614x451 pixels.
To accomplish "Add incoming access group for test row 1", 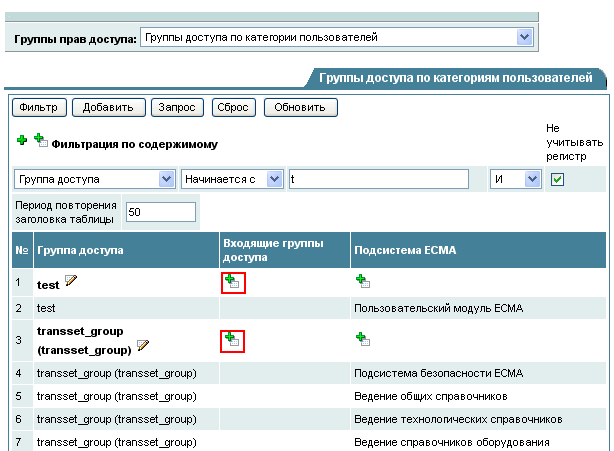I will coord(232,281).
